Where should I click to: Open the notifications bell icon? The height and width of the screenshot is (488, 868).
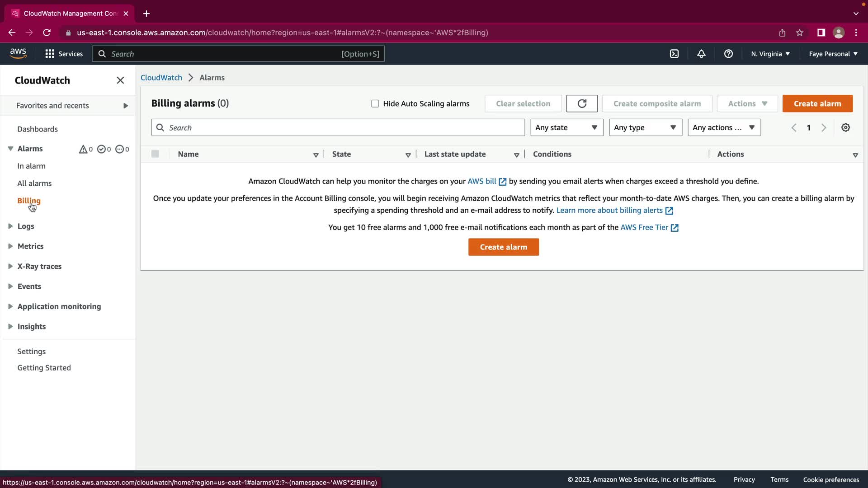[701, 54]
